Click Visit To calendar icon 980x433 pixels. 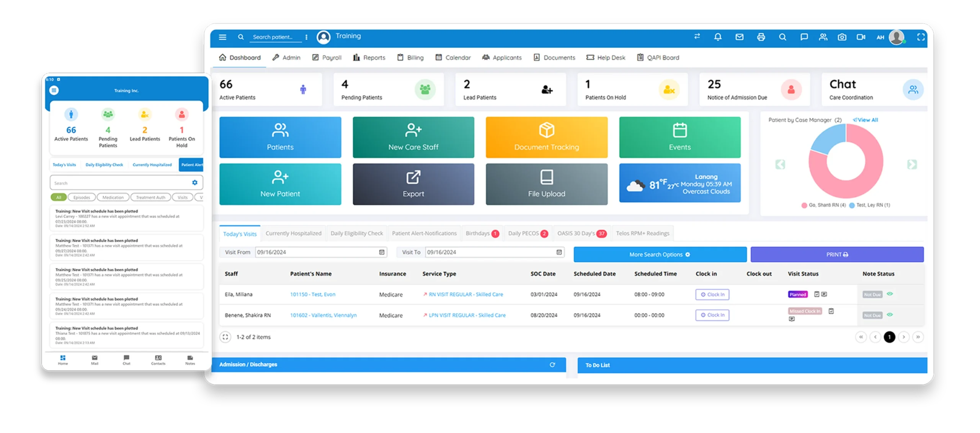[x=559, y=252]
